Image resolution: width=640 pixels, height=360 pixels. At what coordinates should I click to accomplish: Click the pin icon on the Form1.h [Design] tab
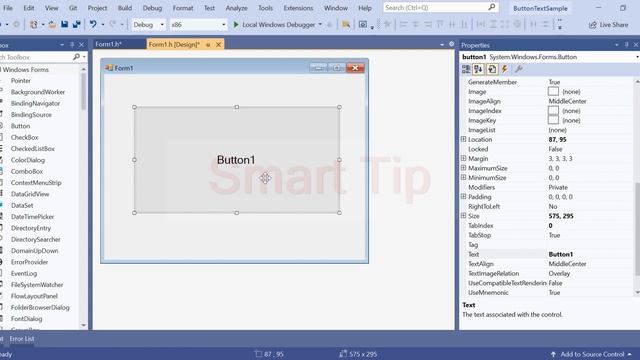[208, 45]
